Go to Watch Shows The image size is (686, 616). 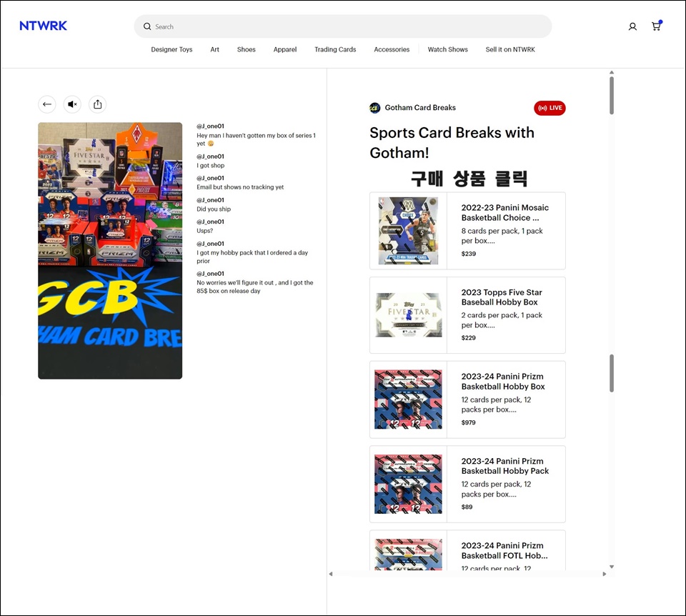(x=447, y=49)
